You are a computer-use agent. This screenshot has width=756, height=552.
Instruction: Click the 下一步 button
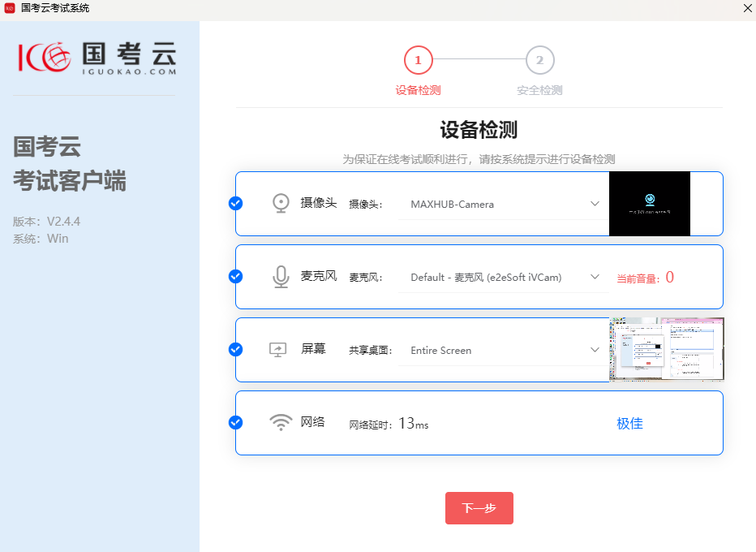479,507
